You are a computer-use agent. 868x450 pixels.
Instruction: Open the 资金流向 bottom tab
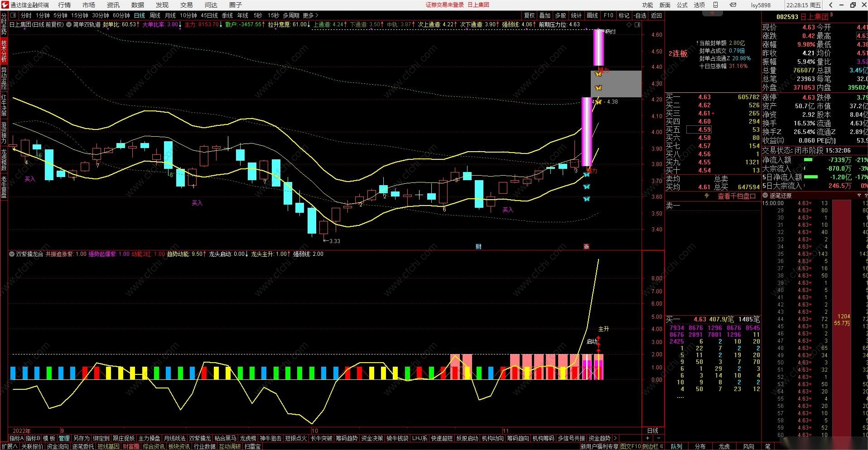point(58,446)
